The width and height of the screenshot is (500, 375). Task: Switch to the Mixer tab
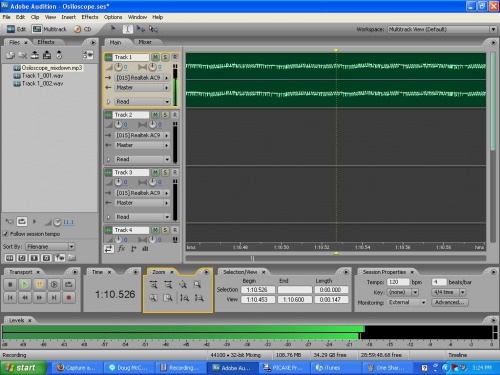[x=145, y=42]
